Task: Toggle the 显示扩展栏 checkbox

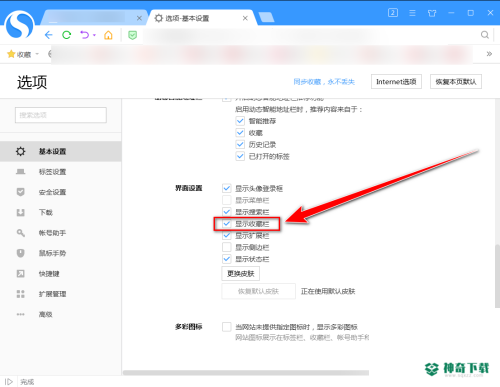Action: tap(227, 235)
